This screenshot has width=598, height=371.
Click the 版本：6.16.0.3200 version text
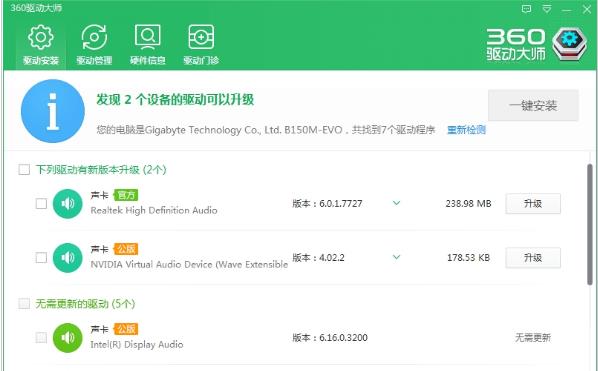330,337
